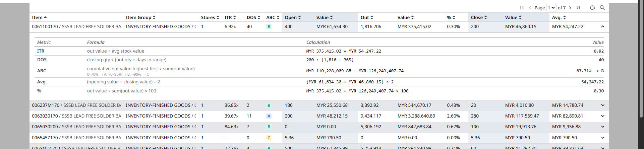Click ABC badge B in 006237M170 row
This screenshot has width=644, height=149.
click(x=269, y=105)
